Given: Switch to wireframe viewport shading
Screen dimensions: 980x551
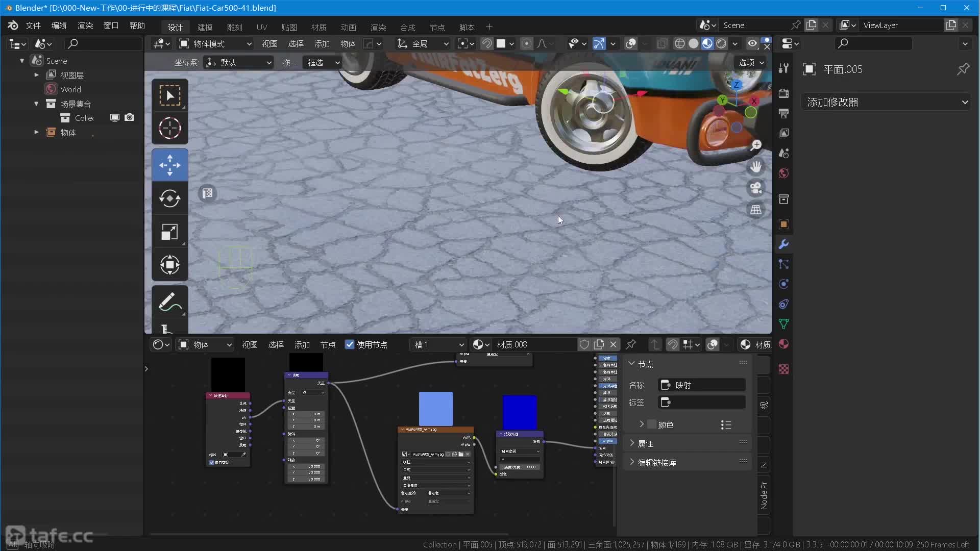Looking at the screenshot, I should (679, 44).
